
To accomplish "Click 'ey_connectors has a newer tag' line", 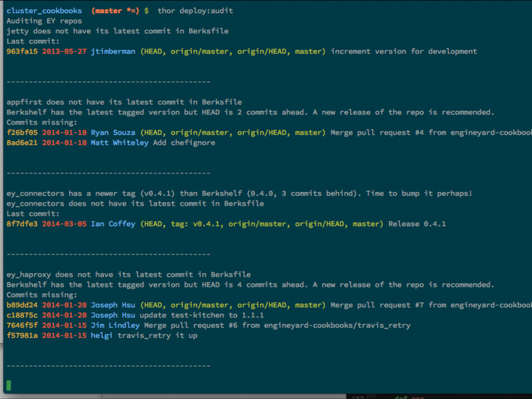I will [x=239, y=193].
